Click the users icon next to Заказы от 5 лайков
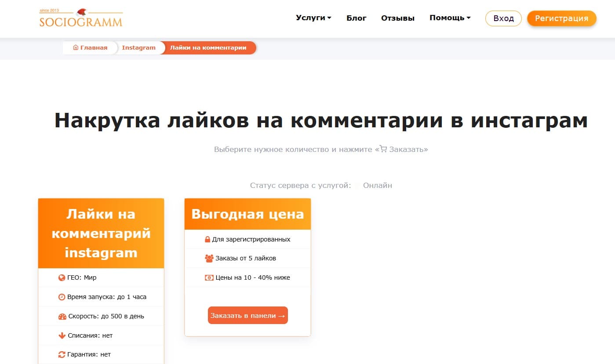The image size is (615, 364). [x=209, y=259]
